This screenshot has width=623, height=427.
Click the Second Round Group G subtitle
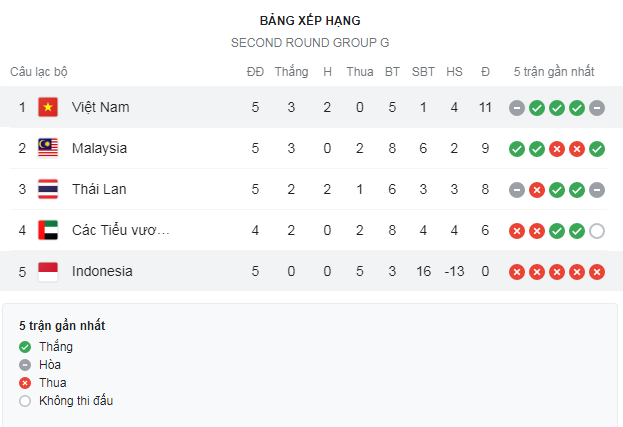[310, 42]
